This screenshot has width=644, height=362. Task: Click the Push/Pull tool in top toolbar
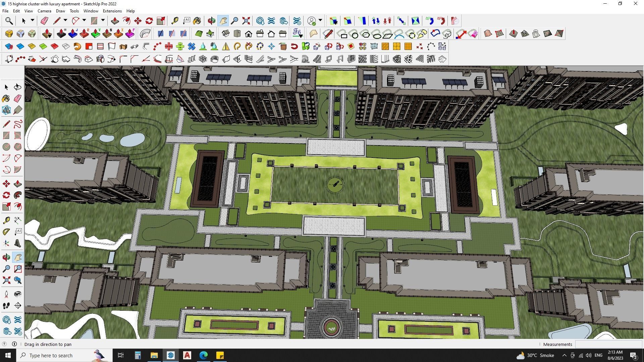pyautogui.click(x=115, y=21)
